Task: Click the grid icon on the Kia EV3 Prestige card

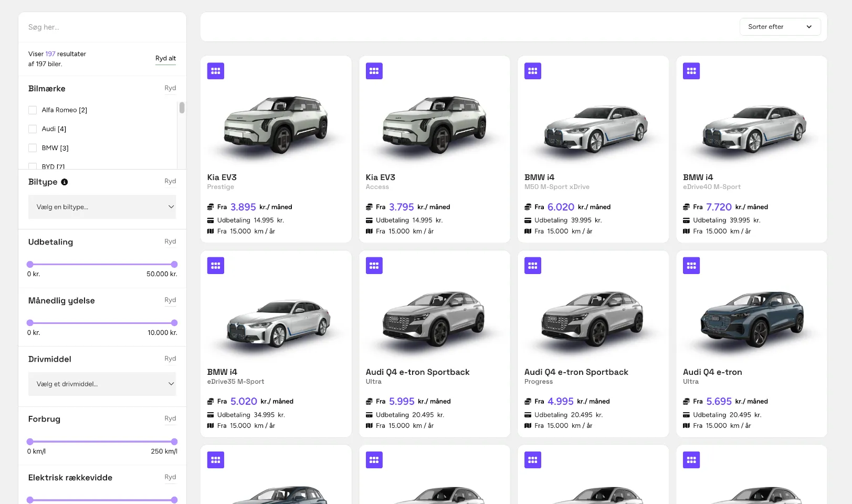Action: point(215,70)
